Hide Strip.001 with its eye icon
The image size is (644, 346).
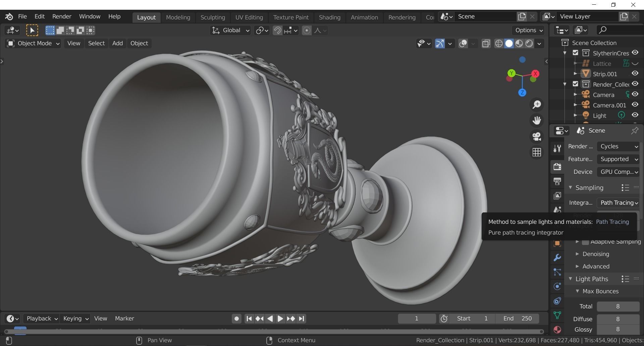(x=635, y=73)
